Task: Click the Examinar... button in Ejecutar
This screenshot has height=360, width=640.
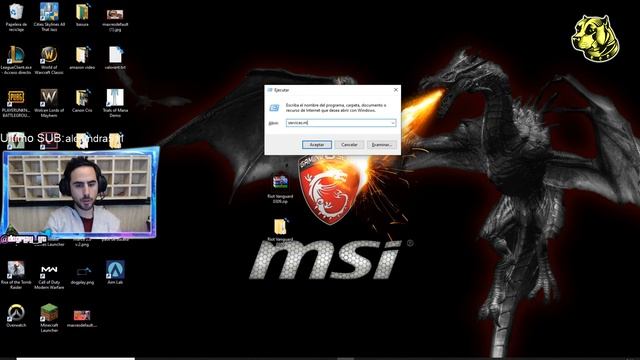Action: 382,144
